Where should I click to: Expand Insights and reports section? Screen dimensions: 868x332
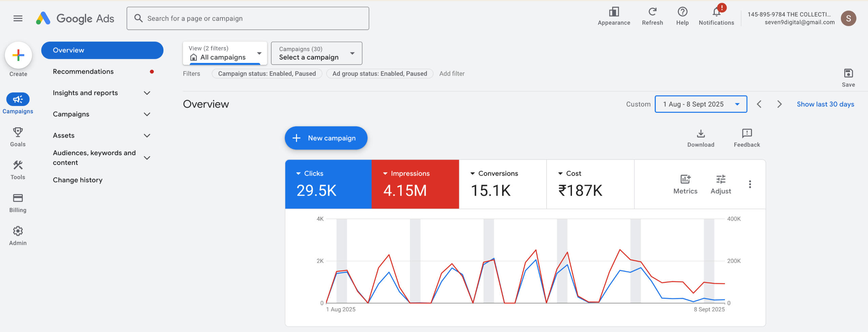pos(102,93)
